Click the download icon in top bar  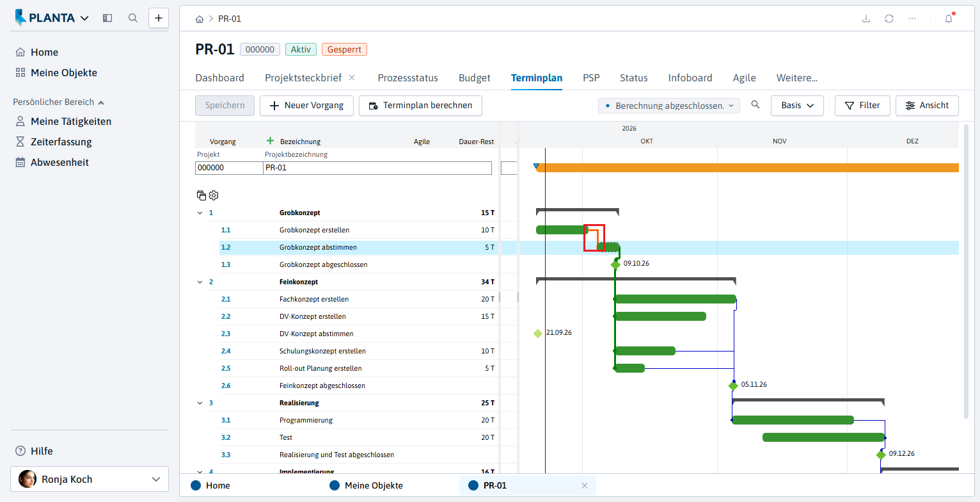pyautogui.click(x=866, y=19)
